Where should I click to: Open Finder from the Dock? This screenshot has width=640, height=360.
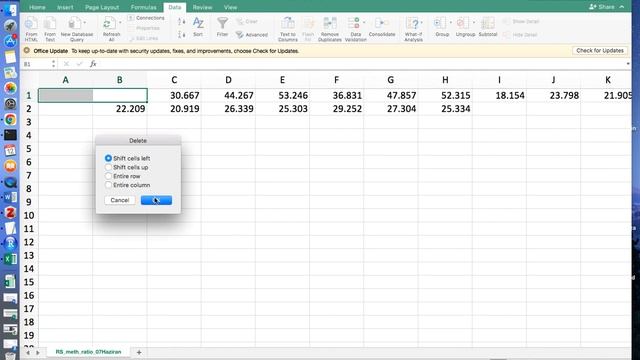click(x=10, y=9)
